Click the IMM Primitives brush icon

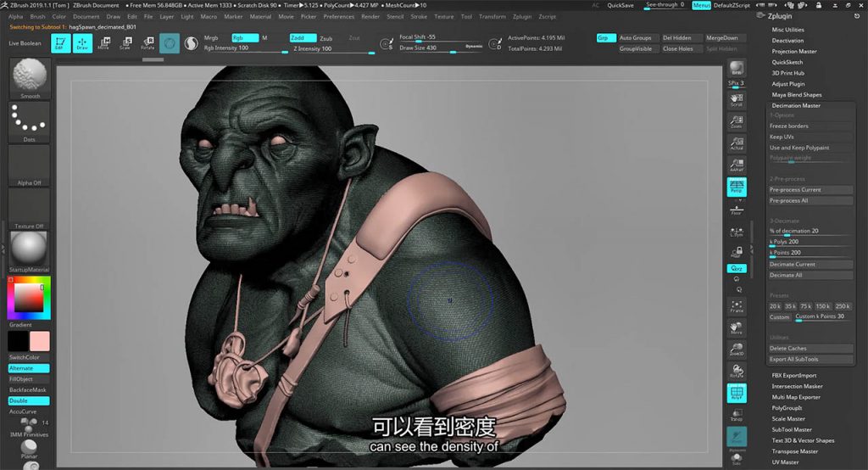click(29, 428)
